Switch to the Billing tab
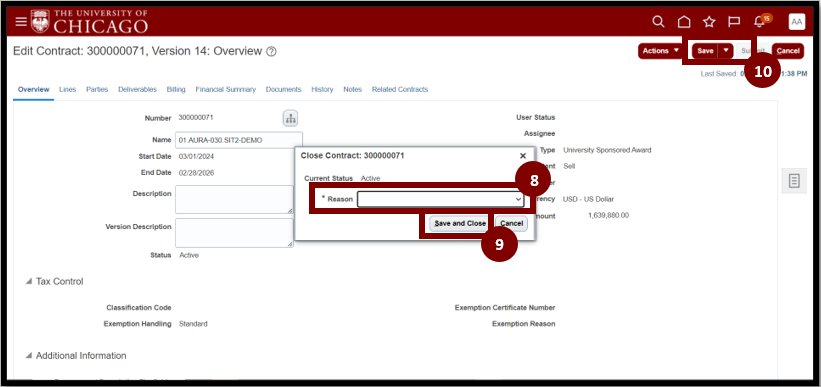Screen dimensions: 821x387 pos(176,90)
